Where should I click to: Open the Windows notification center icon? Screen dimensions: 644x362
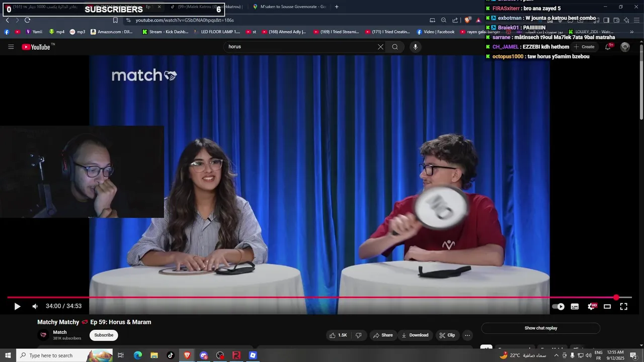pyautogui.click(x=634, y=355)
